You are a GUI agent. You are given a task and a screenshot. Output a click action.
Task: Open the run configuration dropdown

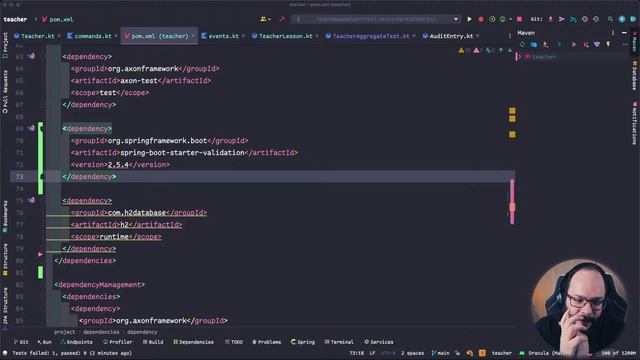coord(456,19)
